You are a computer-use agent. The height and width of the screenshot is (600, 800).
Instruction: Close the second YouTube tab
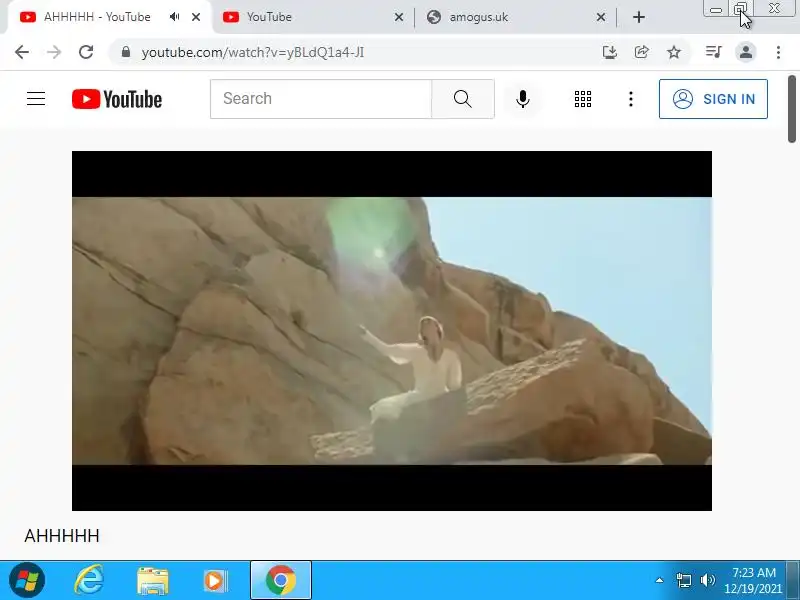point(399,17)
